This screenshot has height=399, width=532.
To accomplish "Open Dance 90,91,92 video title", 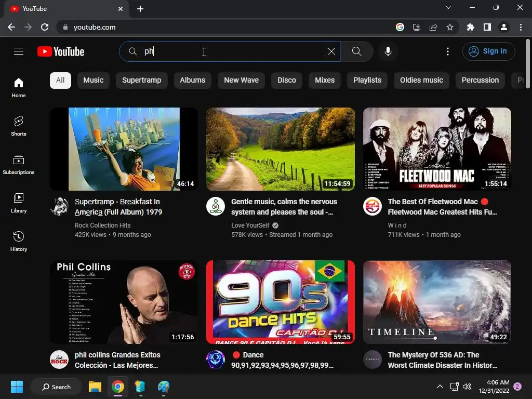I will click(x=282, y=360).
